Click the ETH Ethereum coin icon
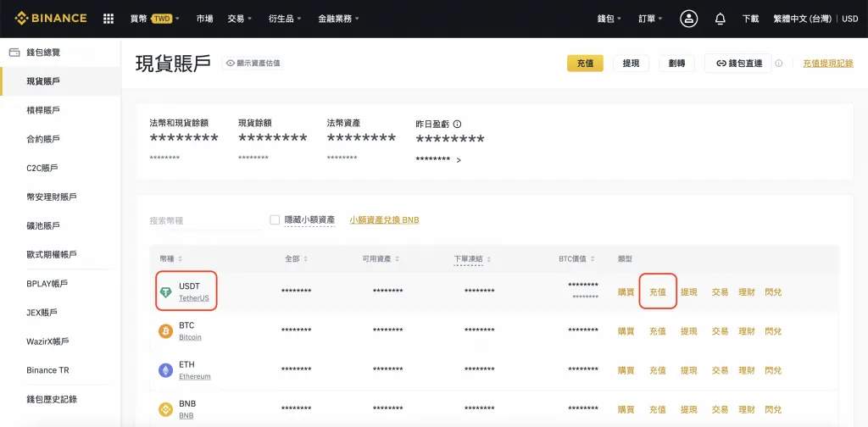868x427 pixels. coord(166,370)
